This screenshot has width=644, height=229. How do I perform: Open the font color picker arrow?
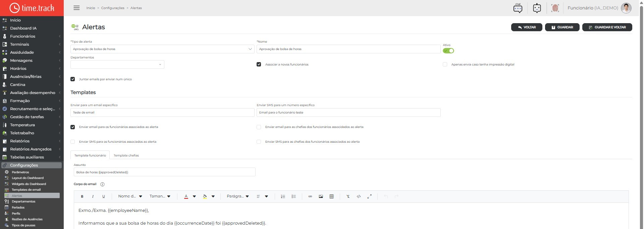coord(194,196)
